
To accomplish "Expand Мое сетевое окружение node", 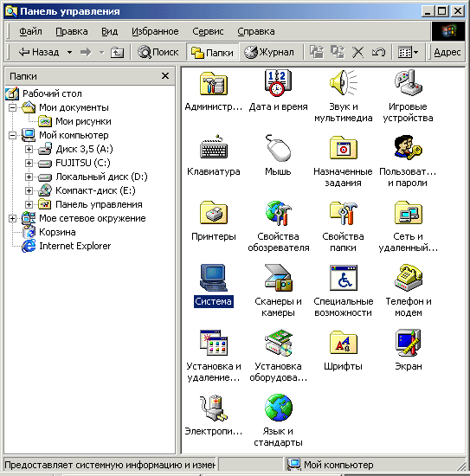I will click(x=12, y=218).
